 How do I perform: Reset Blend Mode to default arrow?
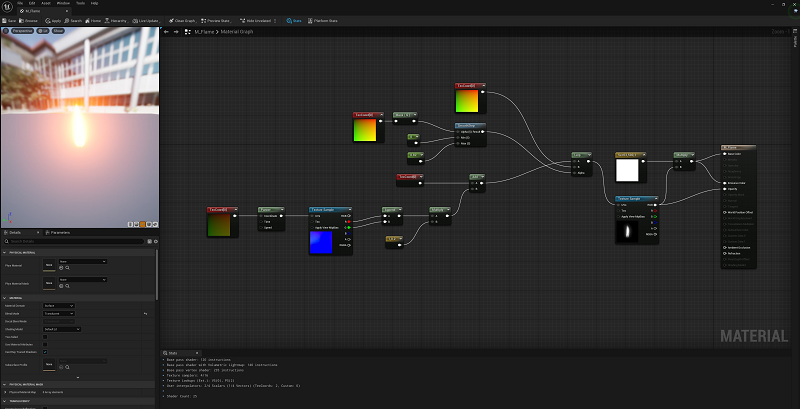[x=145, y=314]
